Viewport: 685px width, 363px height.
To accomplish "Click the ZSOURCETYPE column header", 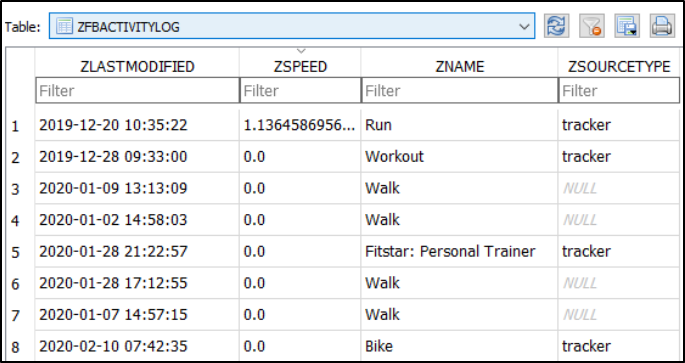I will (x=619, y=66).
